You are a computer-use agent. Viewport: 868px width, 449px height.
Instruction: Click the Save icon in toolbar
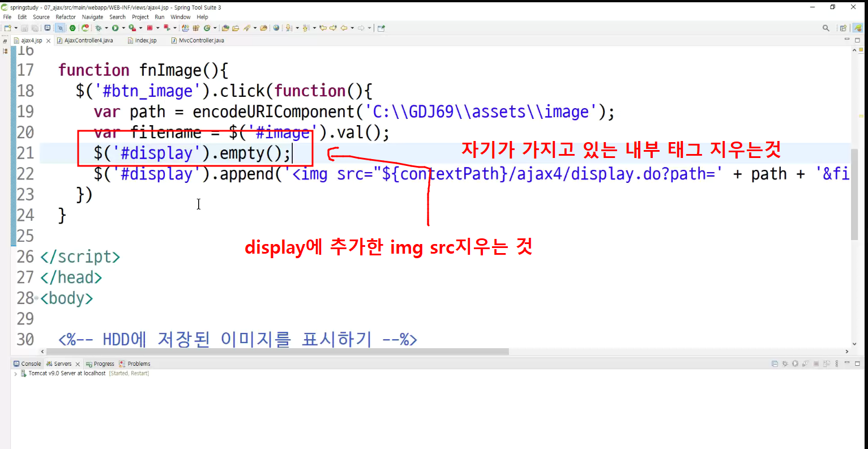(x=24, y=28)
